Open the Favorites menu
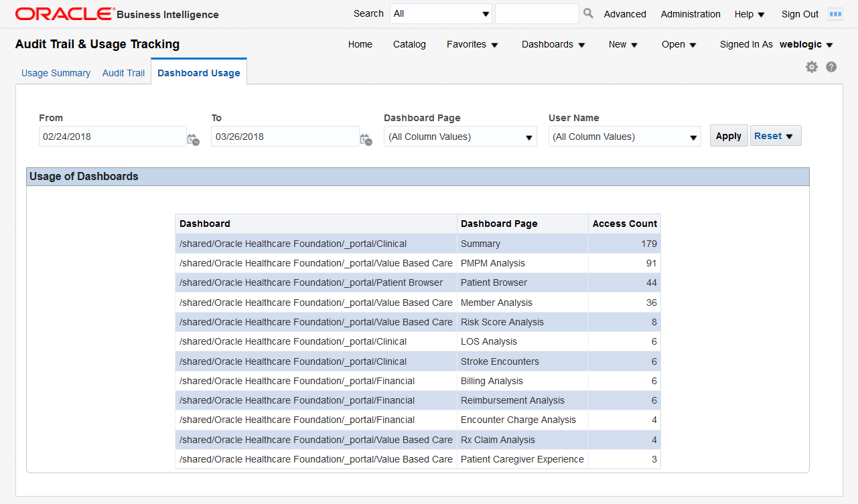Image resolution: width=858 pixels, height=504 pixels. 472,44
